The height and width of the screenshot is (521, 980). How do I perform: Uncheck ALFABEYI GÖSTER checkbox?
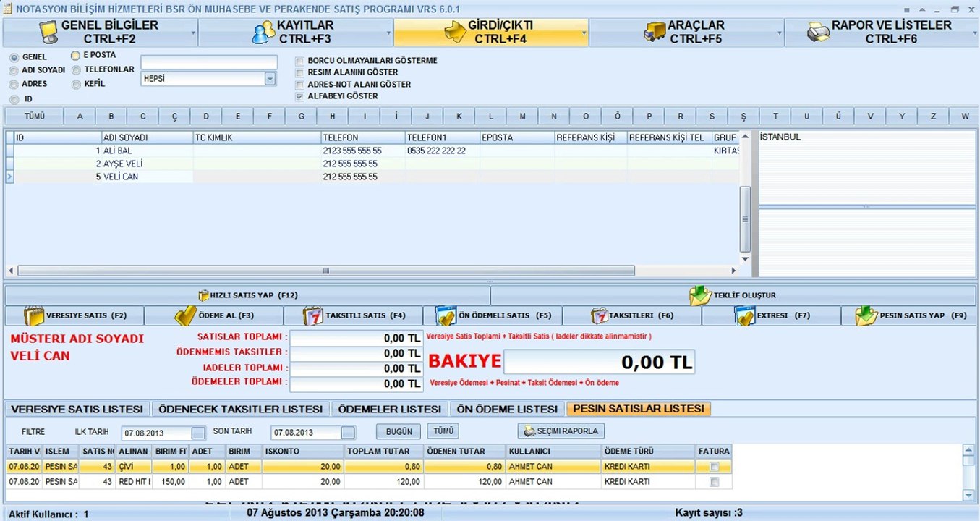300,96
